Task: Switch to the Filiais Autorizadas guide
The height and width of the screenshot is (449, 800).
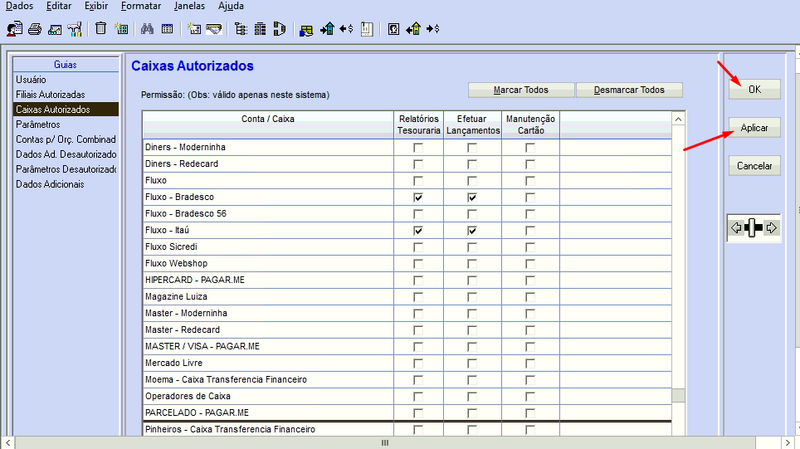Action: 66,94
